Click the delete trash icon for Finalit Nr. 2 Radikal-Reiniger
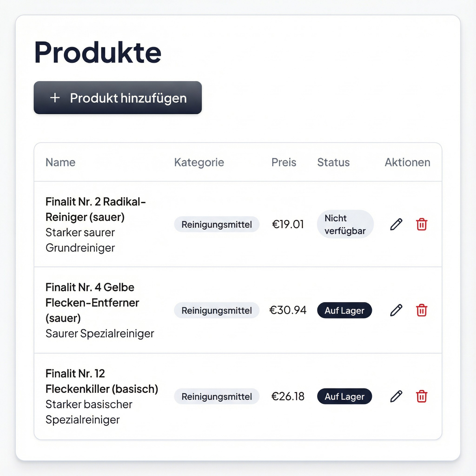This screenshot has width=476, height=476. [422, 224]
